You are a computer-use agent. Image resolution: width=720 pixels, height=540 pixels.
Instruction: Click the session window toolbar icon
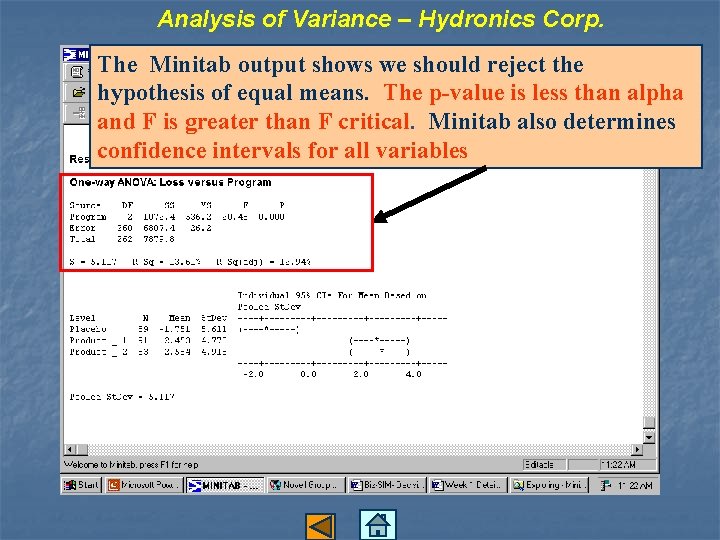click(77, 72)
